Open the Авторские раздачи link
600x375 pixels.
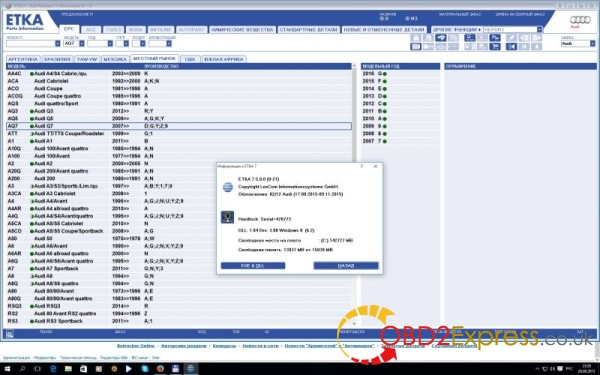(183, 346)
